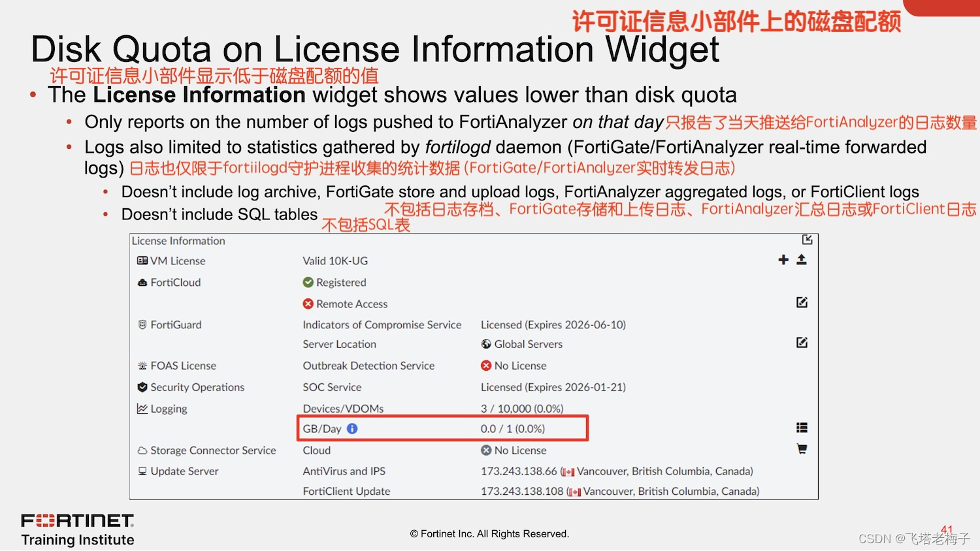Click the GB/Day info tooltip icon
The width and height of the screenshot is (980, 551).
point(352,428)
